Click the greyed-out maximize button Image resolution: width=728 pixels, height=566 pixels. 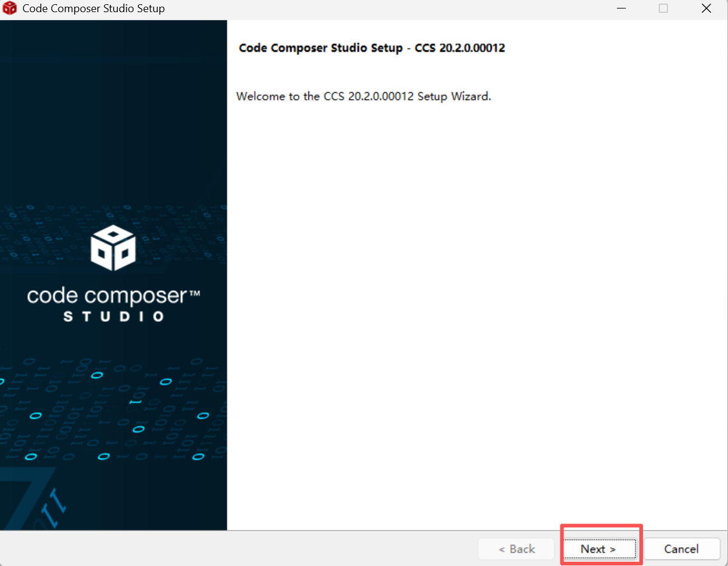point(663,9)
